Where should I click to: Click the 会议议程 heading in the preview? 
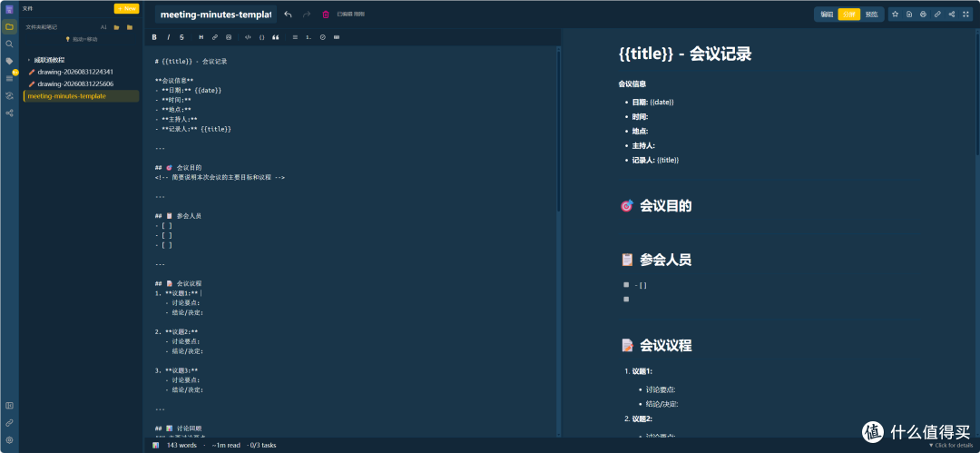[666, 345]
